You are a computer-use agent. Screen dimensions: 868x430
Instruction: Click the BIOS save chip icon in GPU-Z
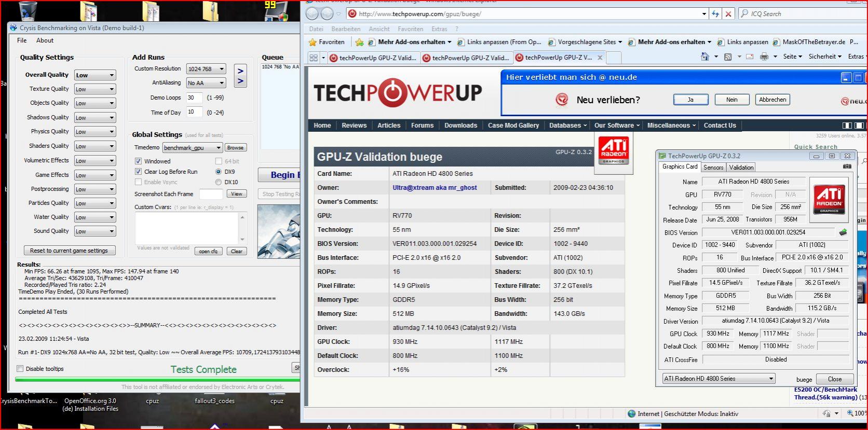pyautogui.click(x=843, y=232)
